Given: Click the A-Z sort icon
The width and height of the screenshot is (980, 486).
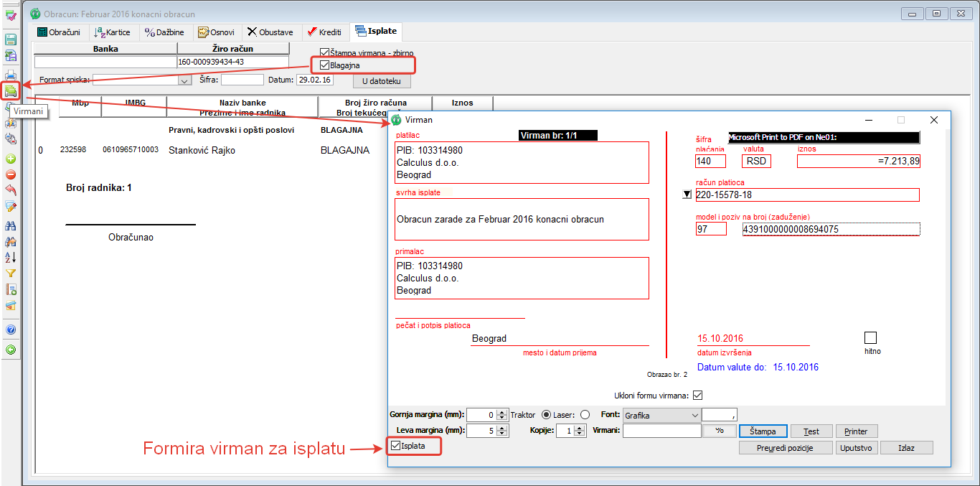Looking at the screenshot, I should (11, 257).
